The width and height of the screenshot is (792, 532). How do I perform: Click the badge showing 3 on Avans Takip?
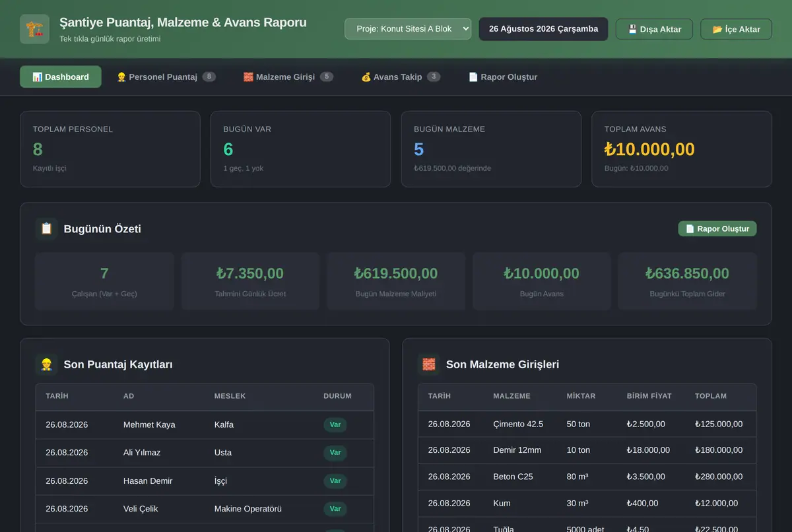(434, 77)
